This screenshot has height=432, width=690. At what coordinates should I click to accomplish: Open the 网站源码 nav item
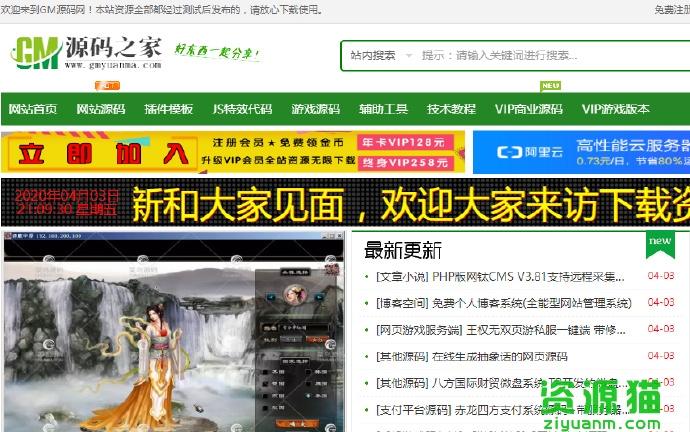point(101,109)
